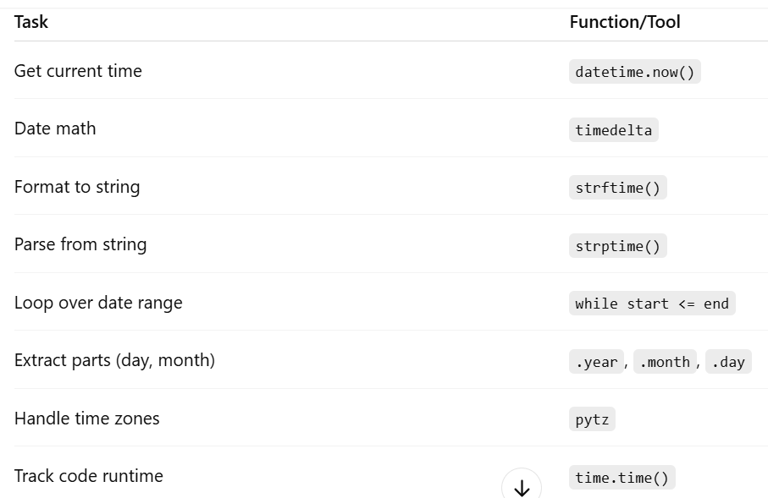
Task: Click the Loop over date range text
Action: point(98,303)
